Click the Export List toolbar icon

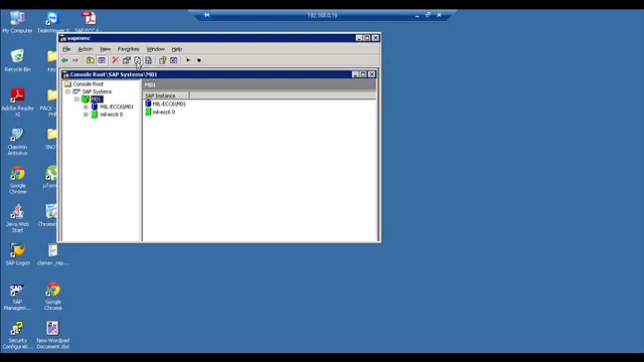148,60
